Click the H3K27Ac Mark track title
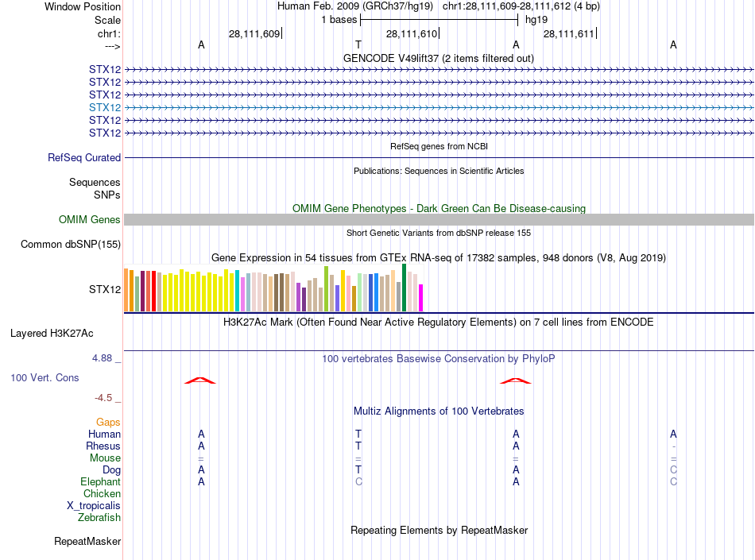Viewport: 755px width, 560px height. [x=439, y=322]
